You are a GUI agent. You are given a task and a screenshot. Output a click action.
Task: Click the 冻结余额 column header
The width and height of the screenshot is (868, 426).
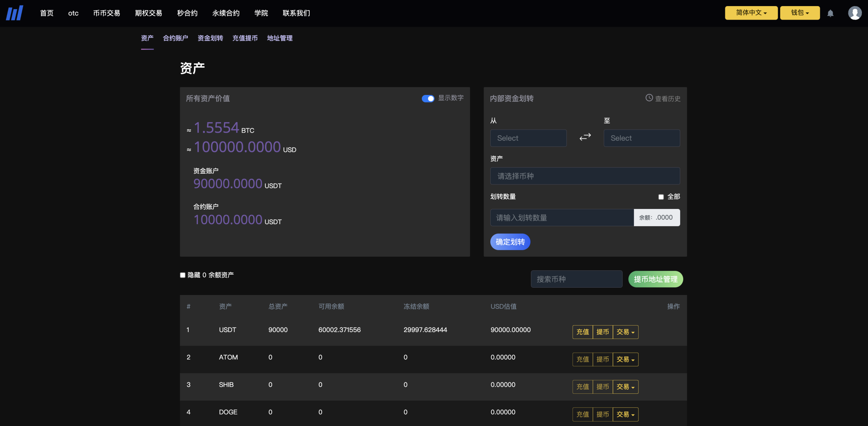click(416, 306)
